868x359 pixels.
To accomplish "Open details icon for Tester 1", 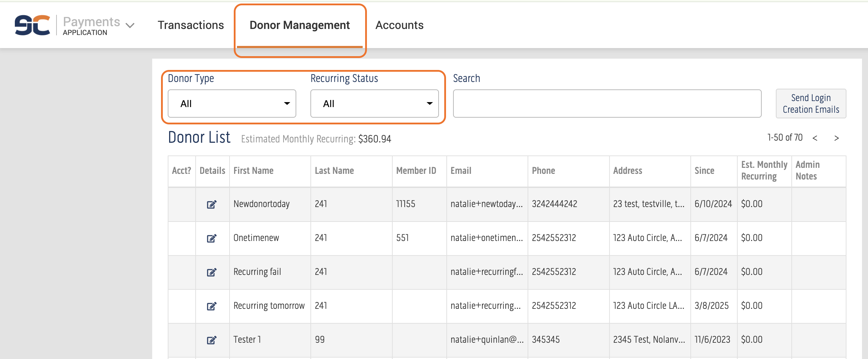I will tap(212, 340).
